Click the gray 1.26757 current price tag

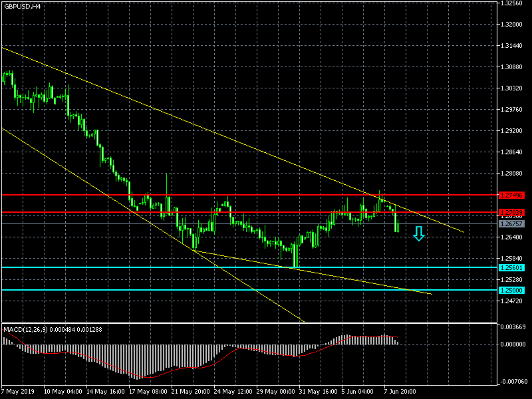[x=511, y=224]
